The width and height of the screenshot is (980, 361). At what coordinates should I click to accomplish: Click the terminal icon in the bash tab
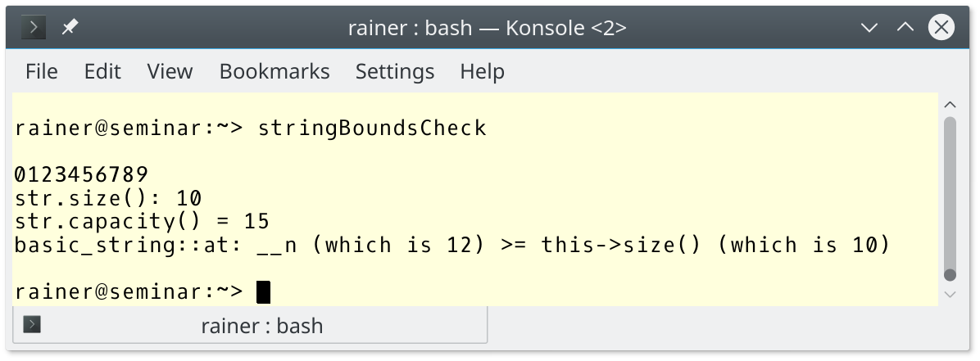pyautogui.click(x=32, y=325)
